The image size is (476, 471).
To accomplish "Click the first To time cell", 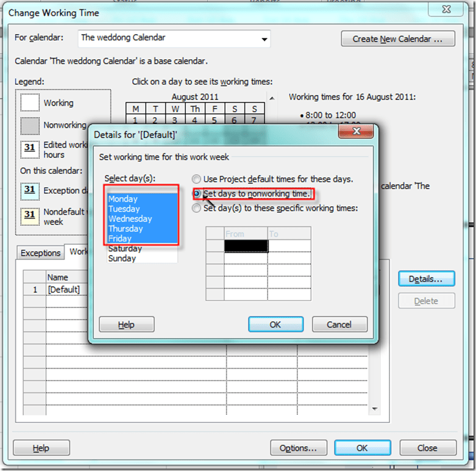I will click(x=289, y=245).
